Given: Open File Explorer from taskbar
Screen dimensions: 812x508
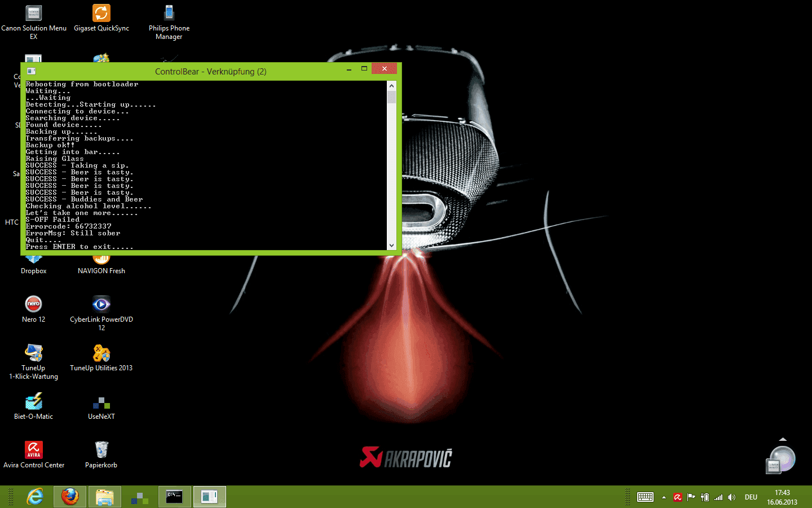Looking at the screenshot, I should [x=105, y=497].
